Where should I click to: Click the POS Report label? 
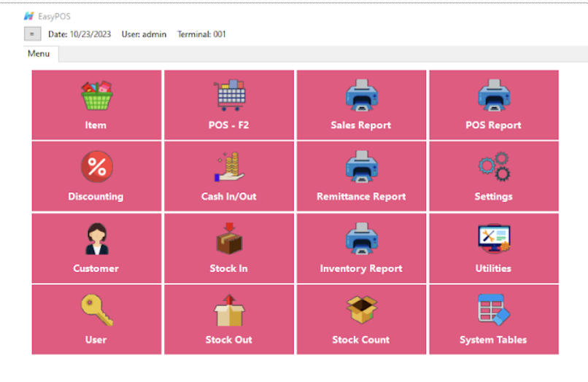click(493, 125)
